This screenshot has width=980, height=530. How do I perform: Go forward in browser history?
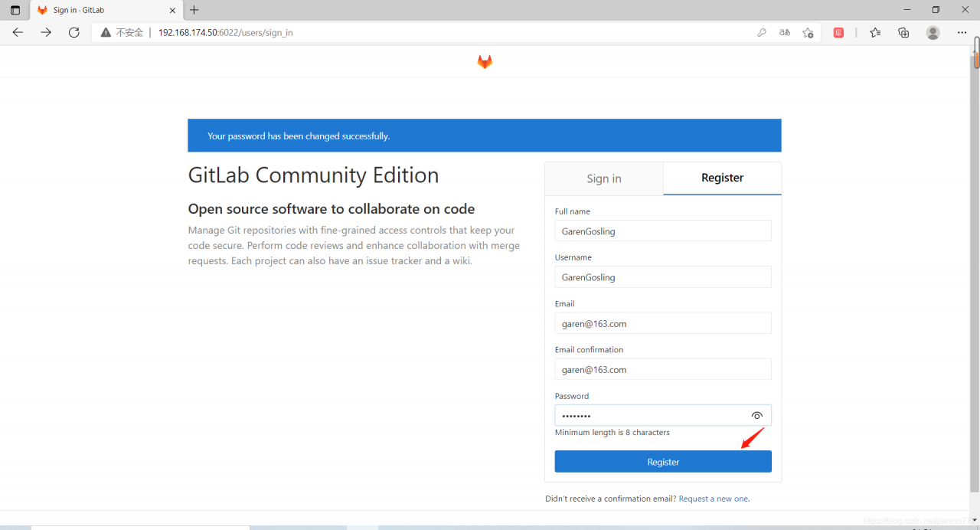(x=46, y=32)
